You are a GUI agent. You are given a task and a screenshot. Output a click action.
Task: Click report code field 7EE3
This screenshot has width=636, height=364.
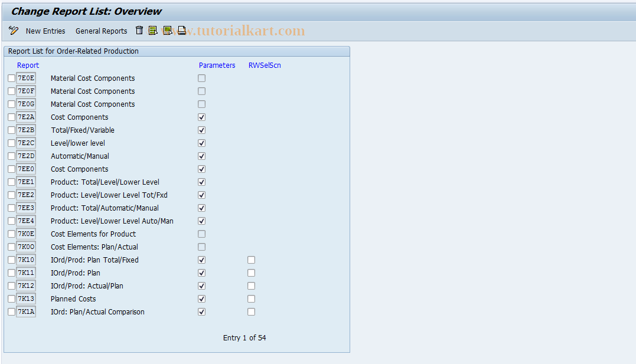[x=26, y=208]
